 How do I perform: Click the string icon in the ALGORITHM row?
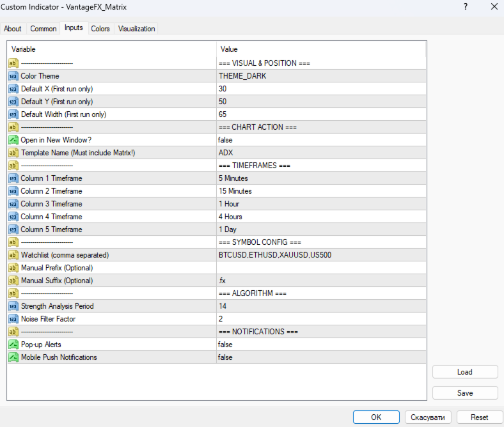13,293
